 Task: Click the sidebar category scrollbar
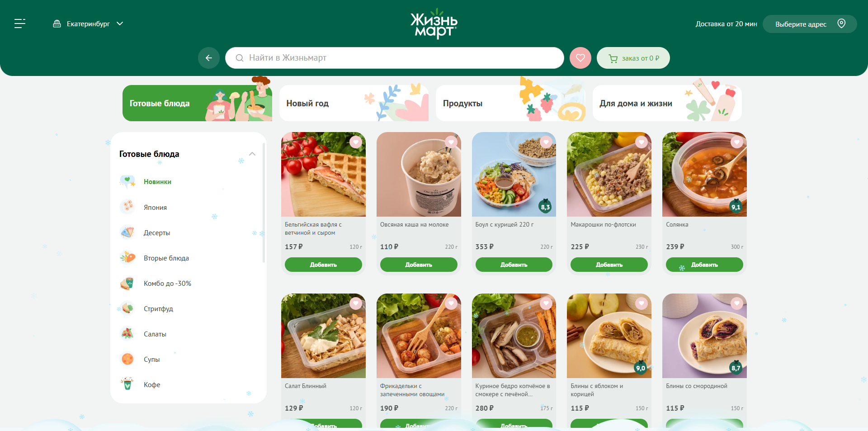click(x=264, y=203)
